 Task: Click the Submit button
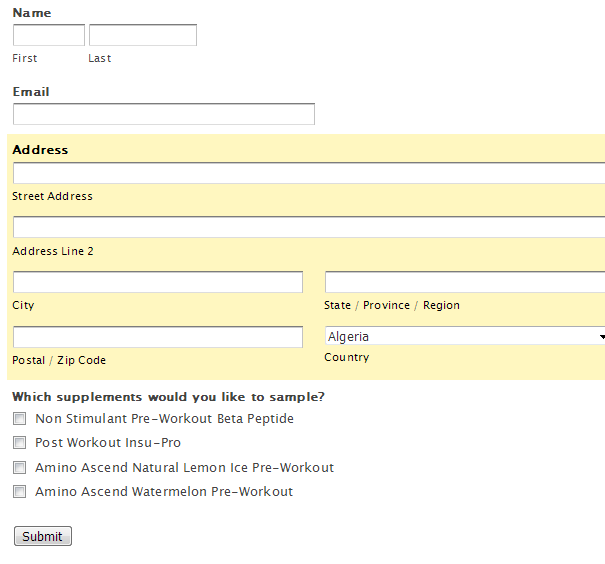click(x=43, y=536)
